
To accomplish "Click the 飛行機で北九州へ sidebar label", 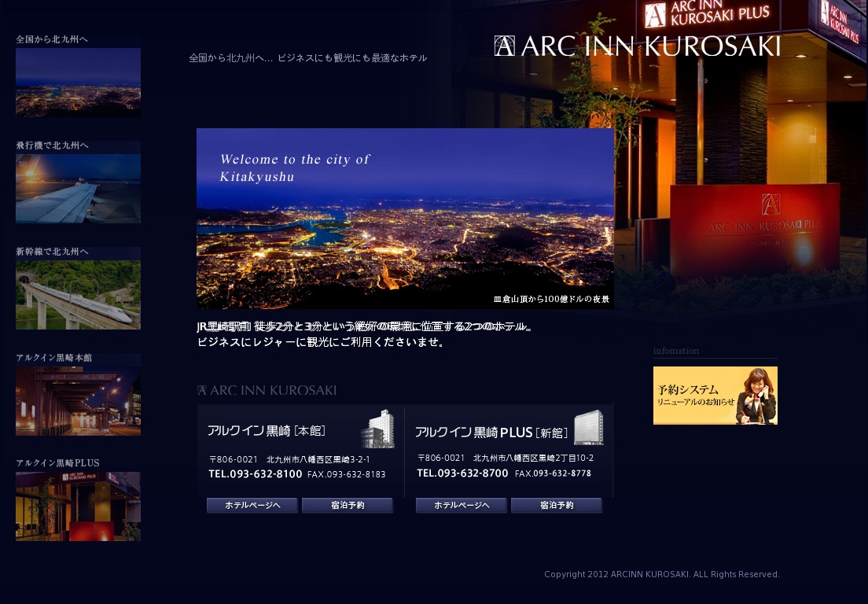I will pyautogui.click(x=52, y=145).
